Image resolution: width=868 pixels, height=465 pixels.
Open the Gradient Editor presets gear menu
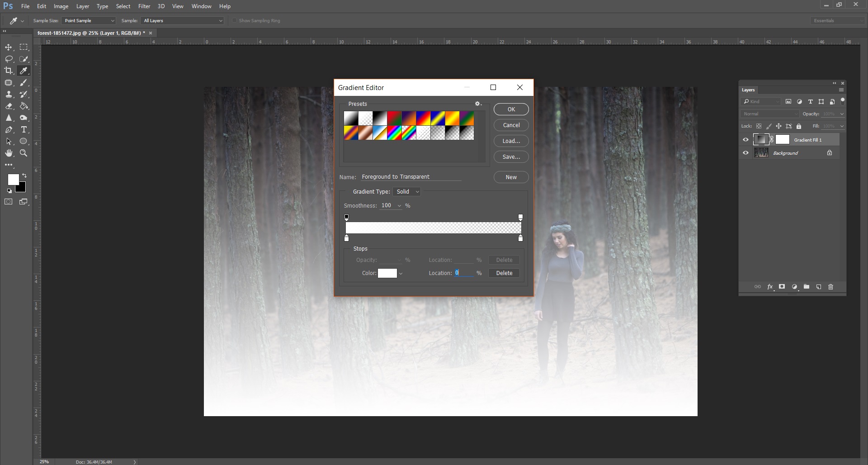478,104
